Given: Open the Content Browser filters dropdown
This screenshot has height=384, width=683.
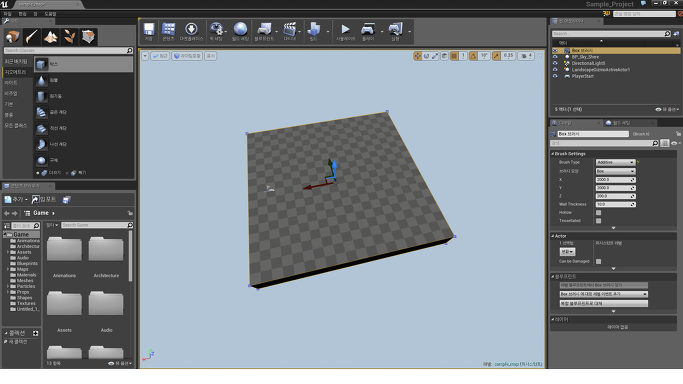Looking at the screenshot, I should (52, 225).
